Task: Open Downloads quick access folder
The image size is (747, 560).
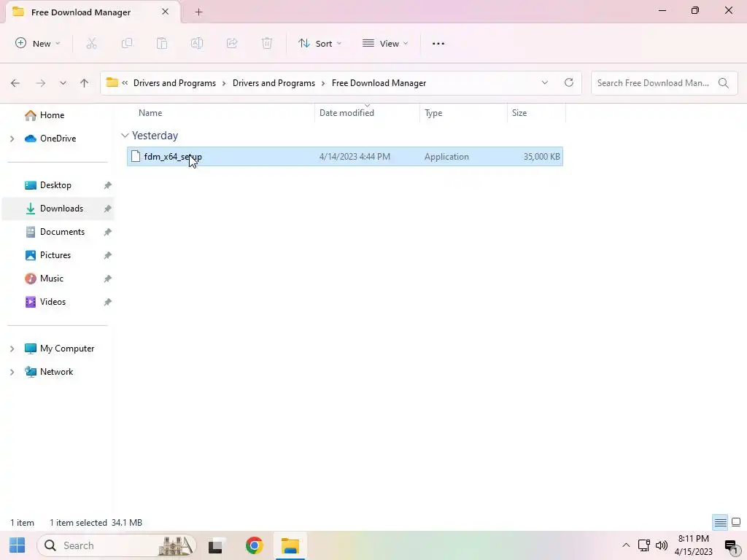Action: tap(61, 208)
